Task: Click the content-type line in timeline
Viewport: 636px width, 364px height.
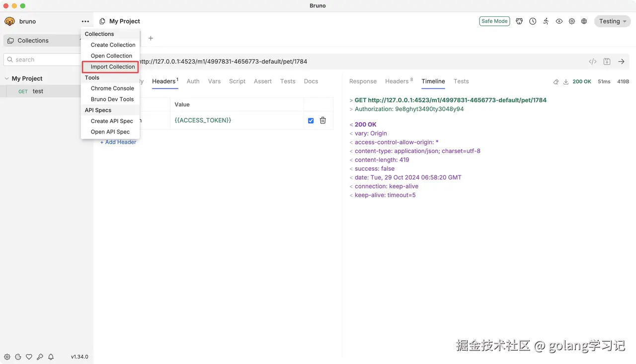Action: 415,151
